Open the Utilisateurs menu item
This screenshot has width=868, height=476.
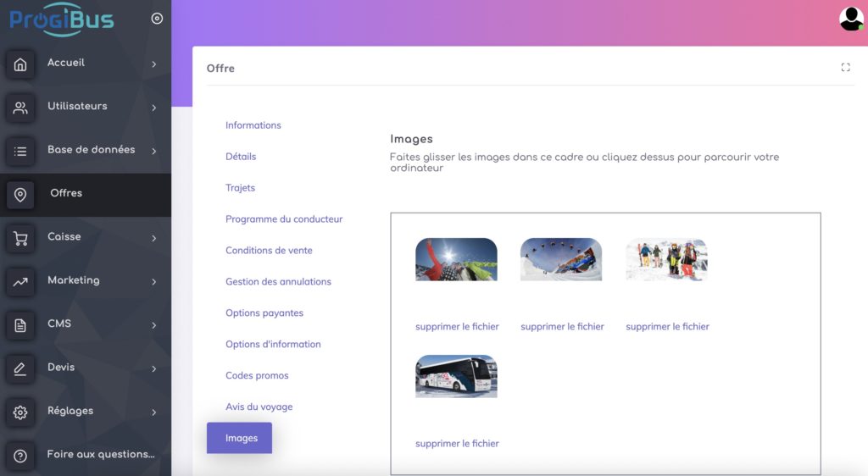click(86, 108)
